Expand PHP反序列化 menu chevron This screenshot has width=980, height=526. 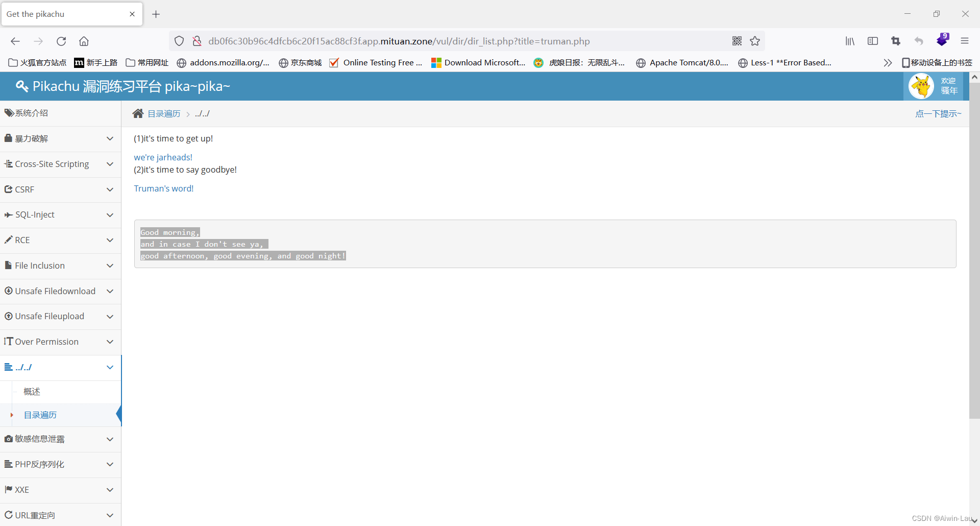[x=110, y=465]
